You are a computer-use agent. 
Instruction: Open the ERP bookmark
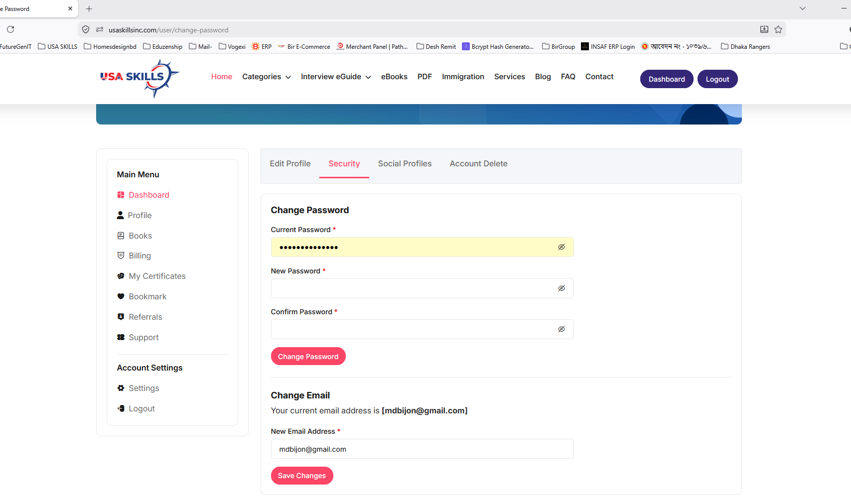262,46
